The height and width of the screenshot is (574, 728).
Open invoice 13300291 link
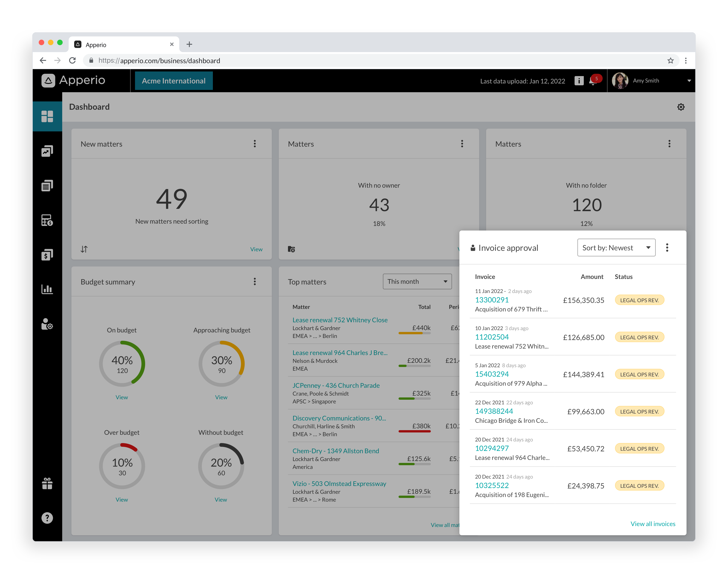[x=492, y=300]
